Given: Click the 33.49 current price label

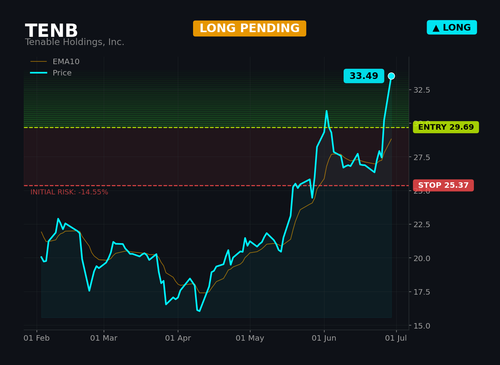Looking at the screenshot, I should click(x=364, y=76).
